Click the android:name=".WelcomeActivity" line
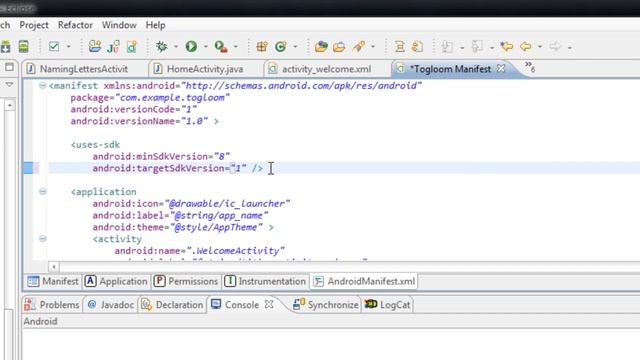 tap(200, 251)
